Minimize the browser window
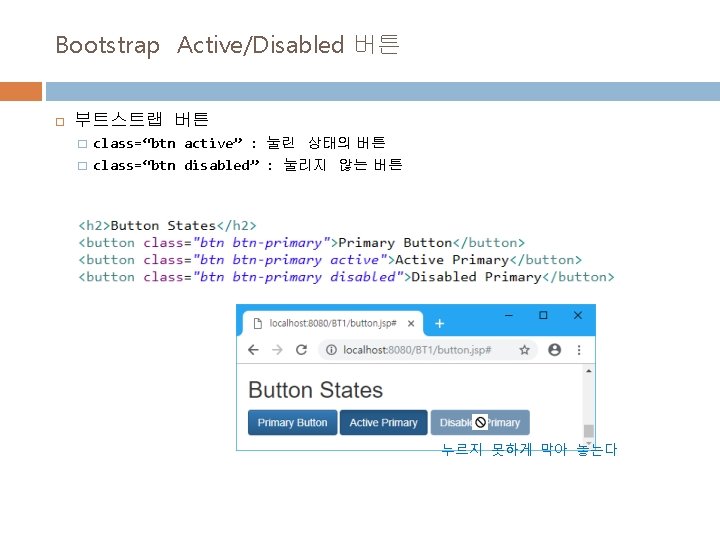This screenshot has height=540, width=720. pos(509,315)
